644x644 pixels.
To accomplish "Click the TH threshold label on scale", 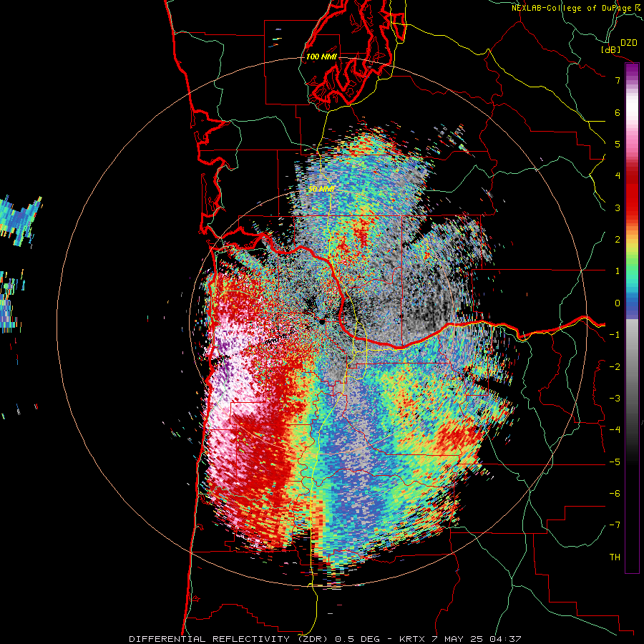I will tap(615, 557).
